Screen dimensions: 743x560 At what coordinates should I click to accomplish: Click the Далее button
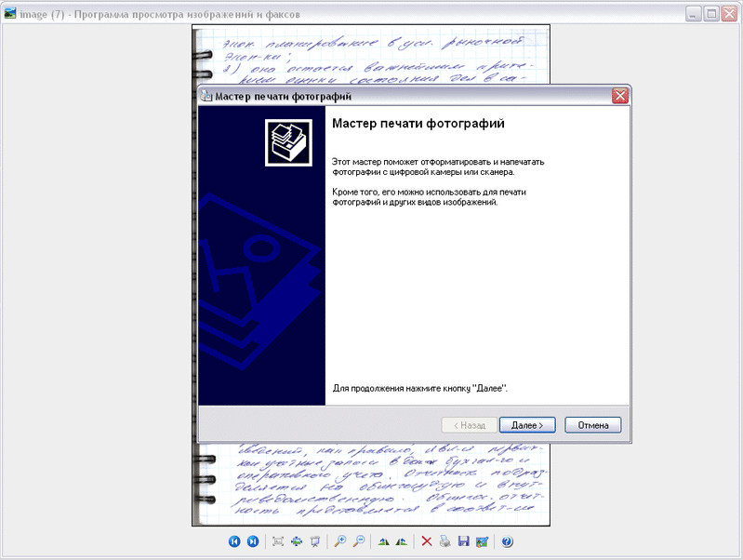point(527,425)
